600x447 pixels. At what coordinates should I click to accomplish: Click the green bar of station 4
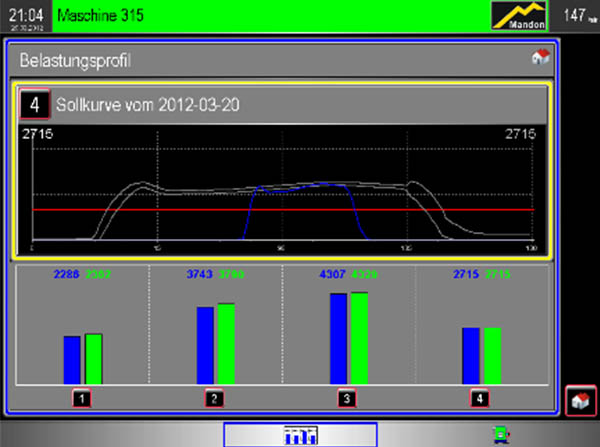[x=492, y=355]
